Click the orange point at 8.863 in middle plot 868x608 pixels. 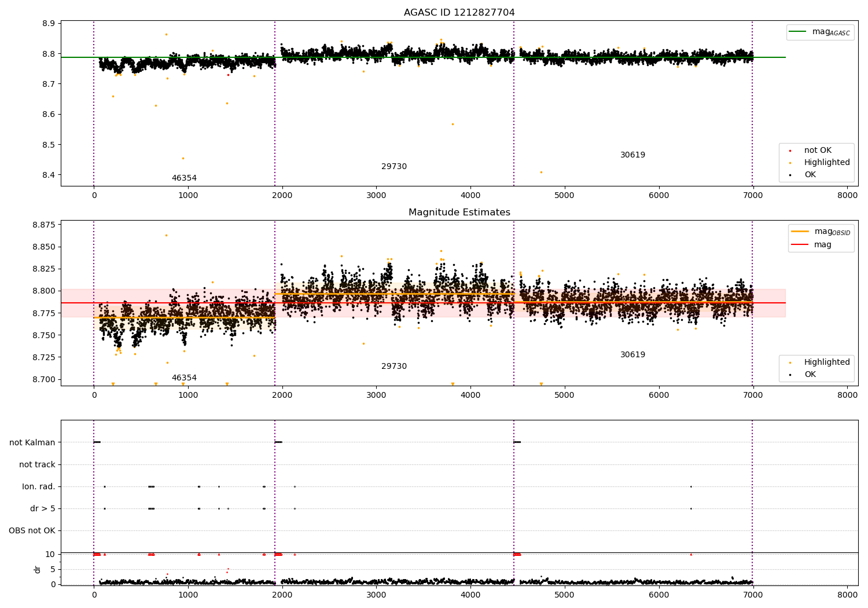click(x=166, y=235)
